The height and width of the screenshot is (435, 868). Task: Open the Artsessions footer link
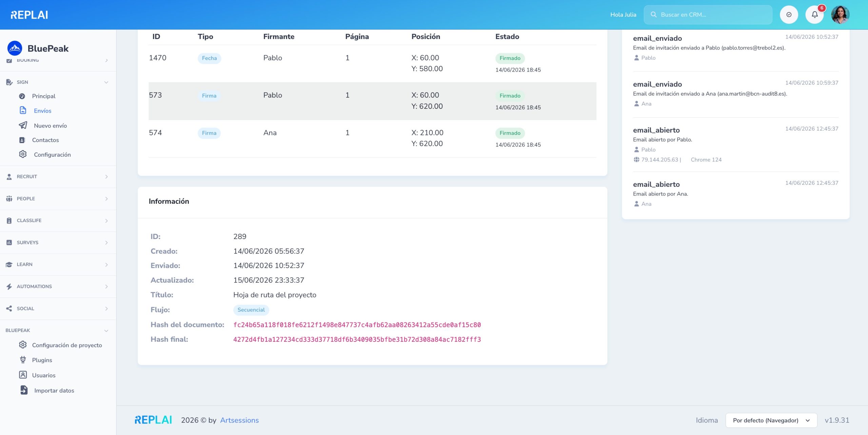[x=239, y=420]
